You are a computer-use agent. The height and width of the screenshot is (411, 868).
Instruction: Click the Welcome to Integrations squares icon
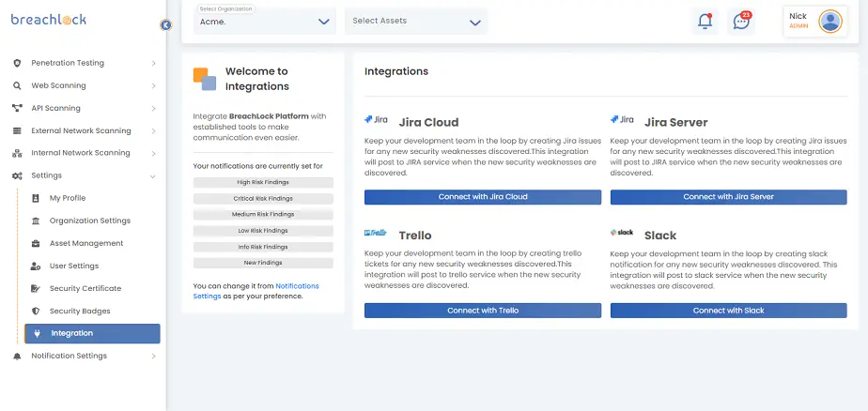click(204, 79)
